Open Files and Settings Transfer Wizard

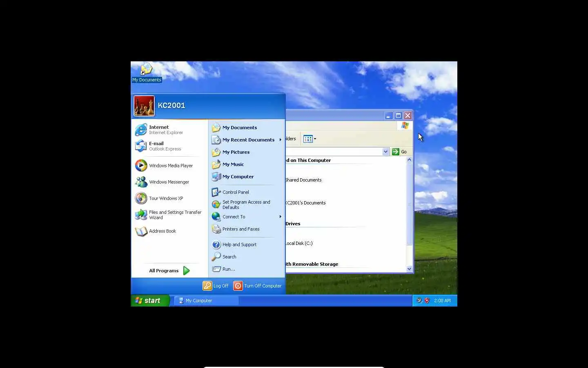pos(169,215)
